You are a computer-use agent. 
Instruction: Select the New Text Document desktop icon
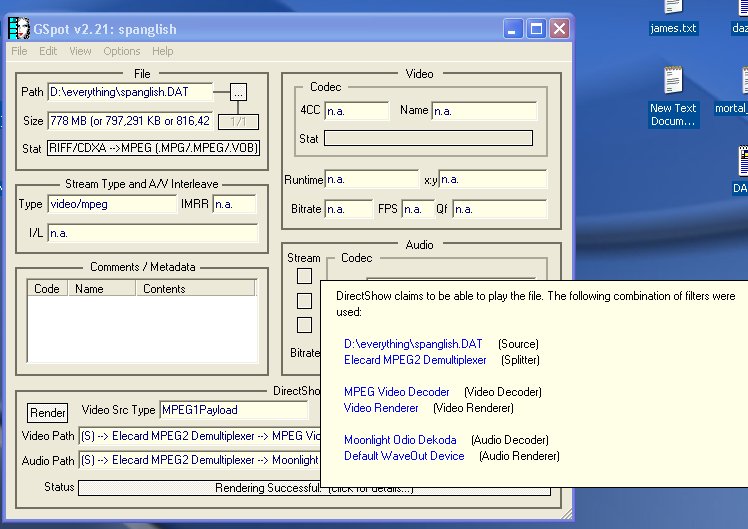tap(673, 97)
